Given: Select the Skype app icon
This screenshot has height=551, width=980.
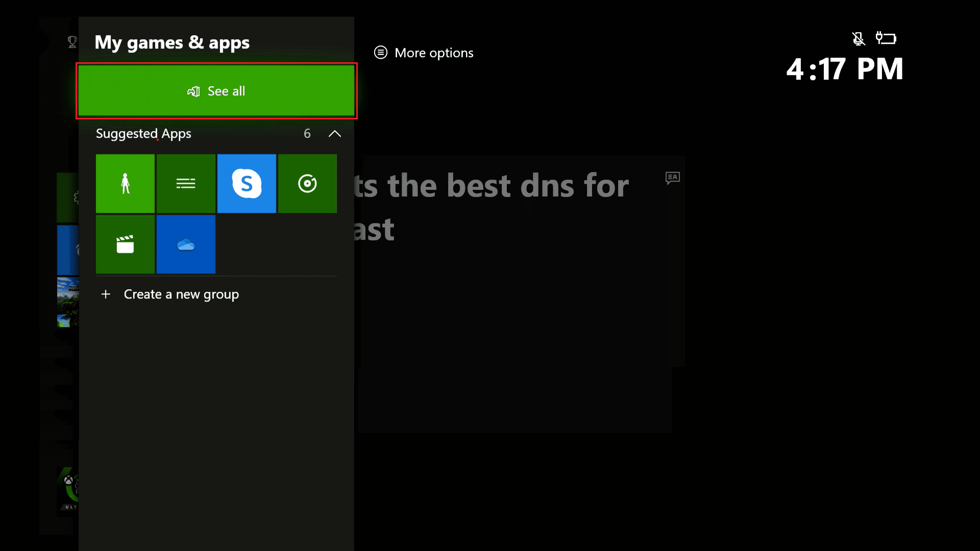Looking at the screenshot, I should pos(247,183).
